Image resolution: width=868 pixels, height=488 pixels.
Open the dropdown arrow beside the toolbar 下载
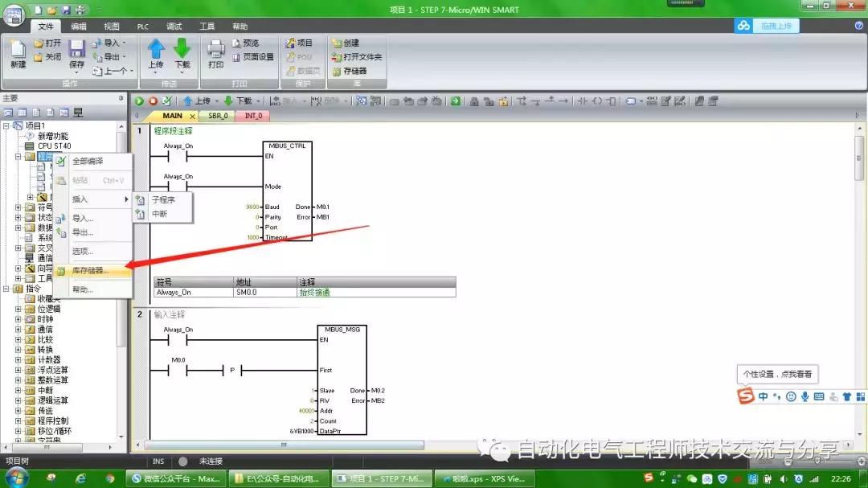point(257,100)
